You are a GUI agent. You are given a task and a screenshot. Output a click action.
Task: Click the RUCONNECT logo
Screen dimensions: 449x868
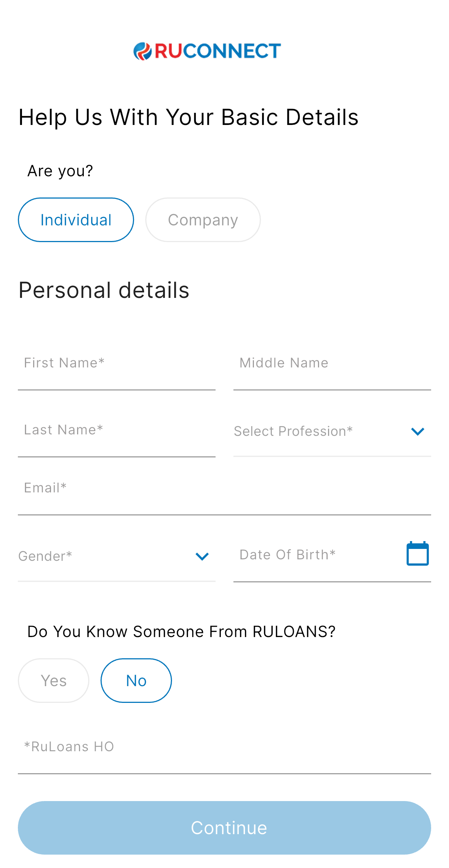coord(207,51)
